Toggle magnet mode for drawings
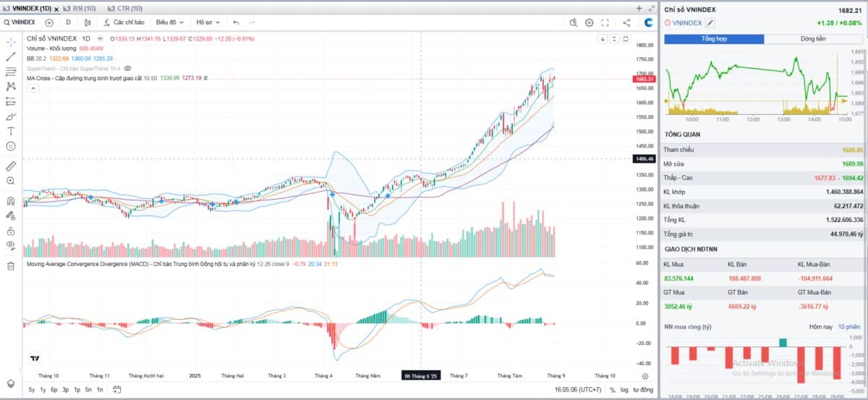 (11, 201)
